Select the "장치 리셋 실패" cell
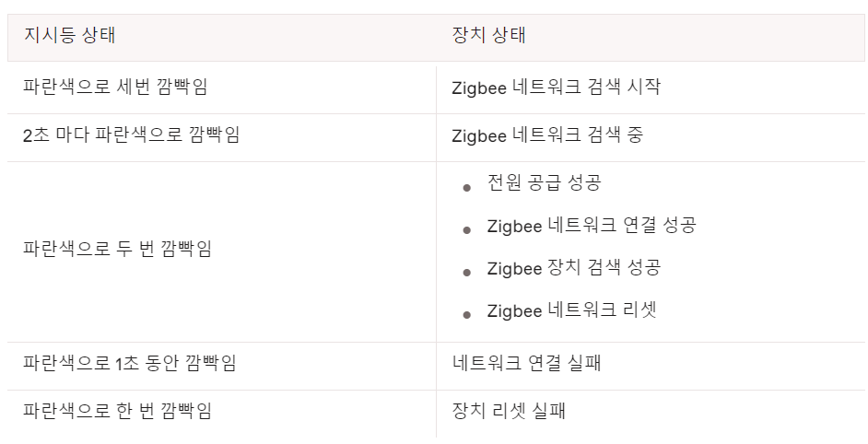This screenshot has height=444, width=868. point(509,411)
